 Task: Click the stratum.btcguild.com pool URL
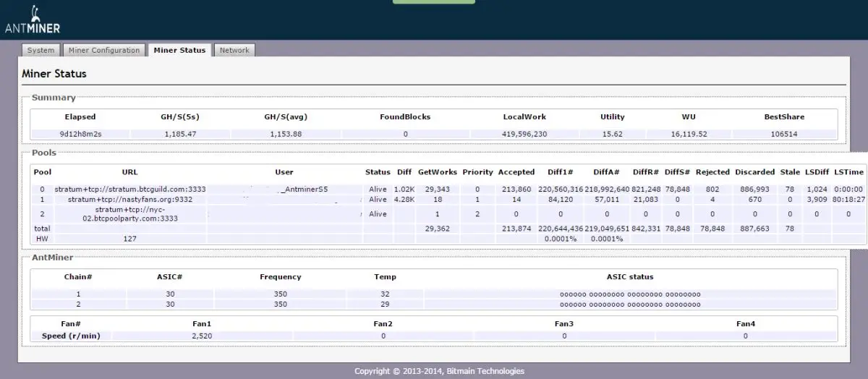click(130, 189)
